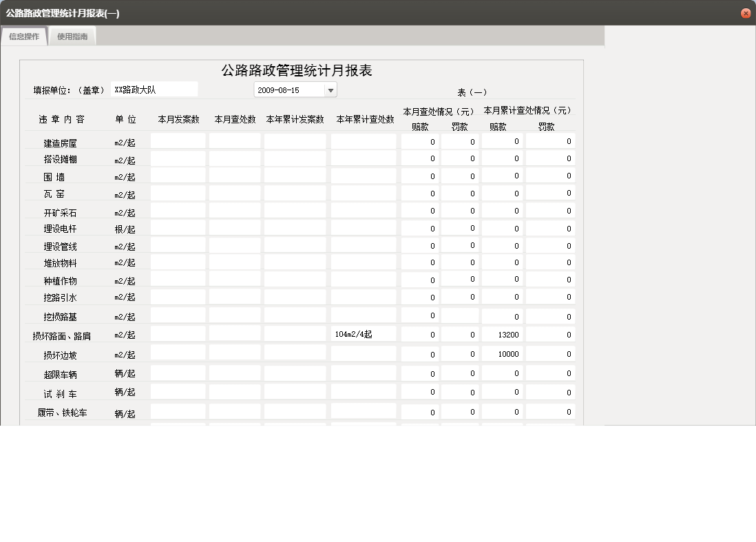Click the 填报单位 field showing XX路政大队
The height and width of the screenshot is (542, 756).
(x=154, y=88)
